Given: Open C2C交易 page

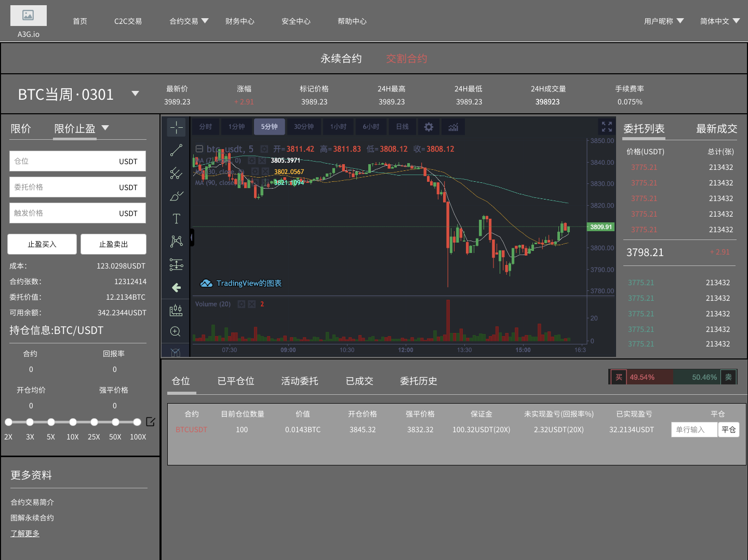Looking at the screenshot, I should (128, 21).
